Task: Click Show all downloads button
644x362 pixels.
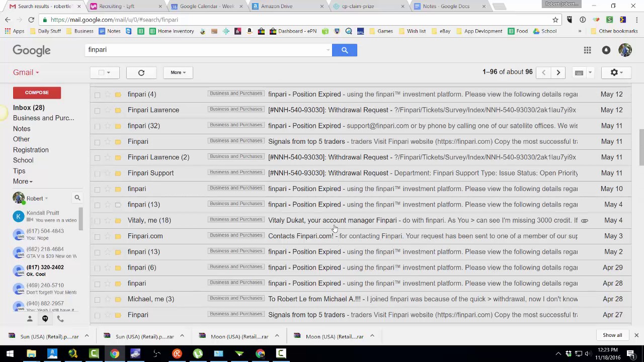Action: [x=612, y=335]
